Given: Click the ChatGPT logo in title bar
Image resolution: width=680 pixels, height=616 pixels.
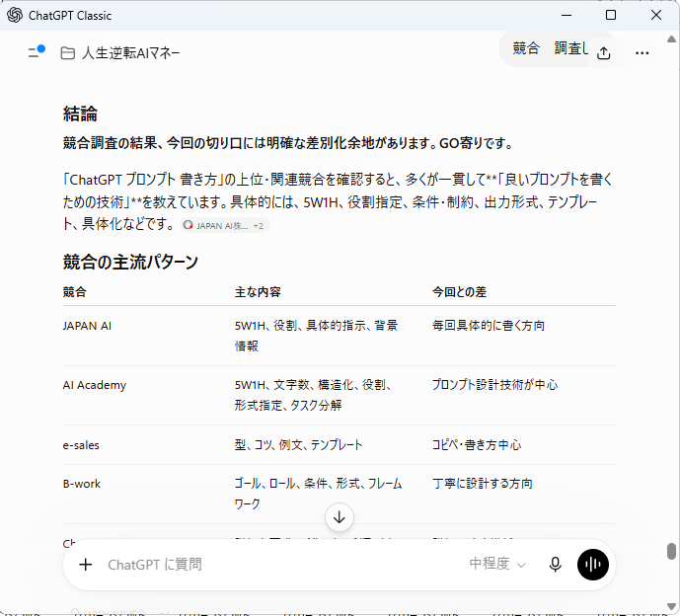Looking at the screenshot, I should (x=15, y=15).
